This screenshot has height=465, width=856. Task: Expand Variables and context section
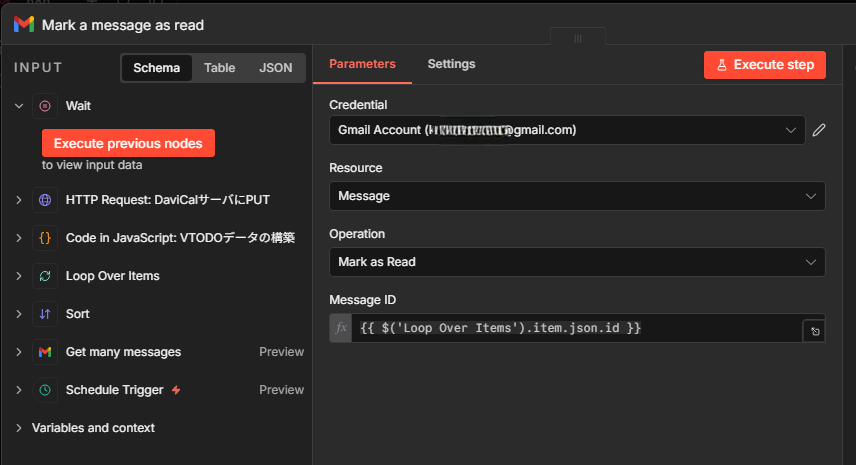pos(19,428)
